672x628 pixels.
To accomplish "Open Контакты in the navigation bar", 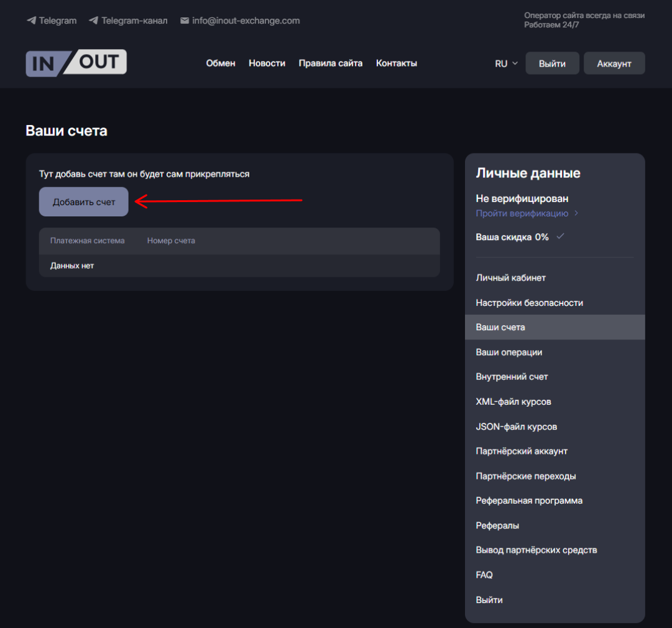I will click(396, 63).
